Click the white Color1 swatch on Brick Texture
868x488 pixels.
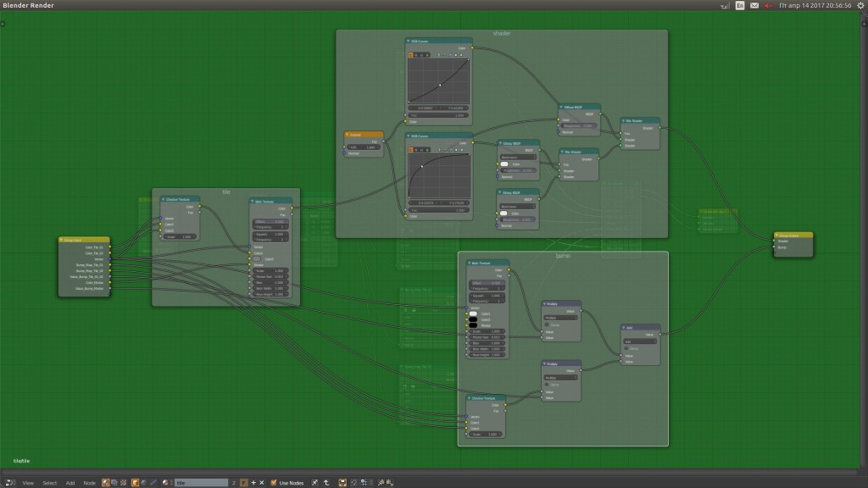(x=473, y=313)
